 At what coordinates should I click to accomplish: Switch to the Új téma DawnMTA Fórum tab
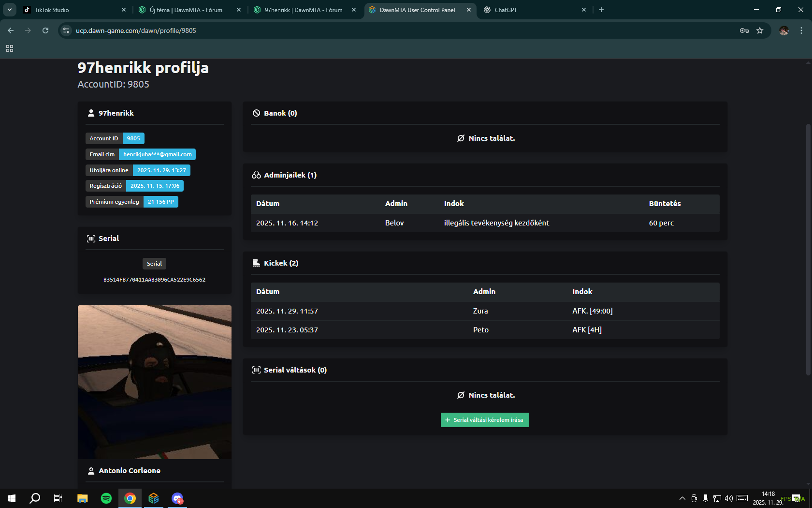(x=186, y=10)
